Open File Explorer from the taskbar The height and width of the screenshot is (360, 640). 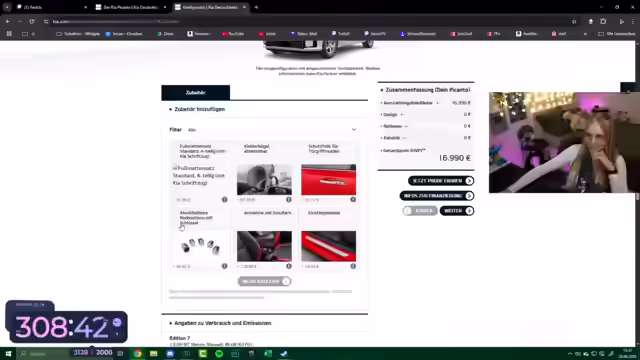point(153,353)
